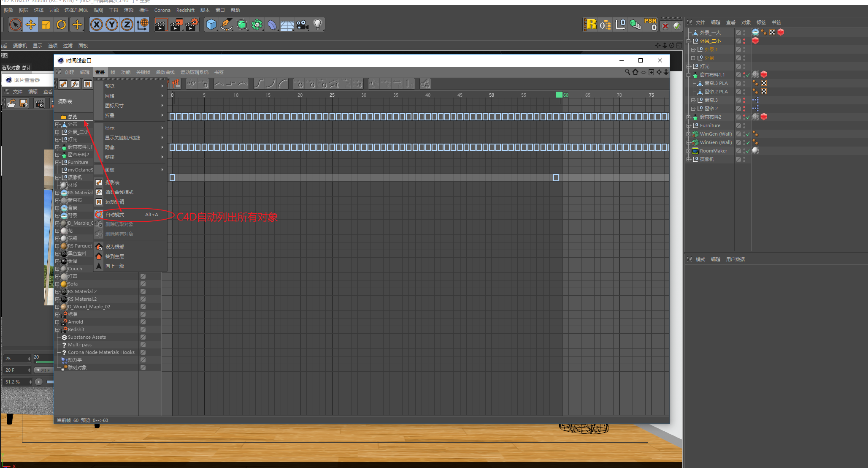This screenshot has height=468, width=868.
Task: Click the Render to Picture Viewer clapboard icon
Action: pyautogui.click(x=176, y=25)
